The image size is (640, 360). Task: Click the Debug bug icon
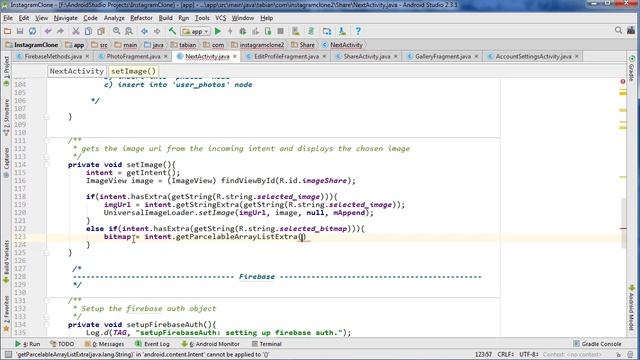point(243,31)
